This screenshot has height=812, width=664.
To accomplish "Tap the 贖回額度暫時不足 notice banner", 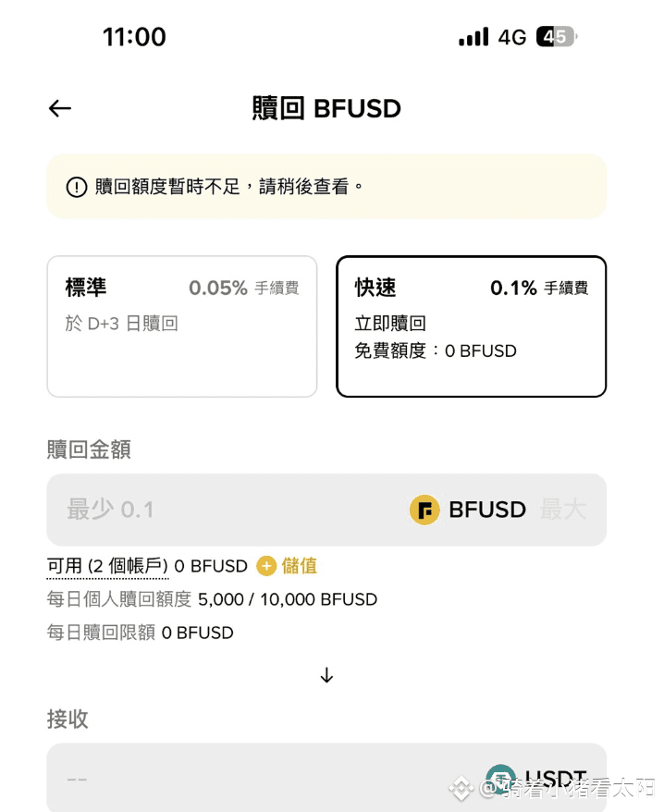I will pyautogui.click(x=326, y=187).
